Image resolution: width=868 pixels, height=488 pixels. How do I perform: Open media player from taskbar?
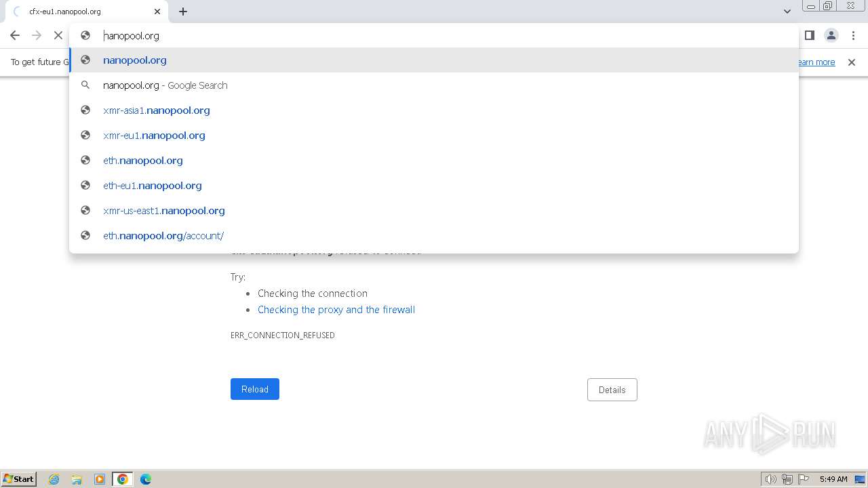100,479
